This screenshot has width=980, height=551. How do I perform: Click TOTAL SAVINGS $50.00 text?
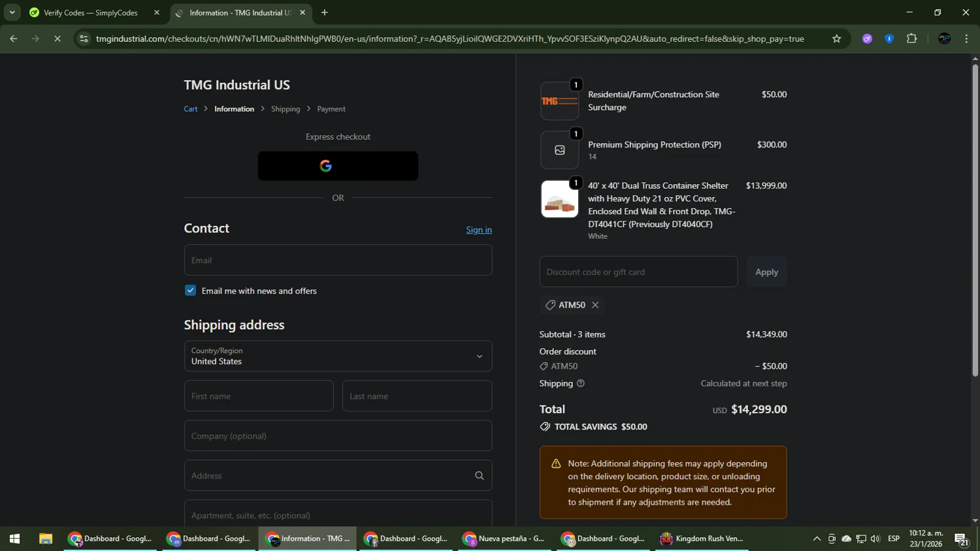point(600,427)
